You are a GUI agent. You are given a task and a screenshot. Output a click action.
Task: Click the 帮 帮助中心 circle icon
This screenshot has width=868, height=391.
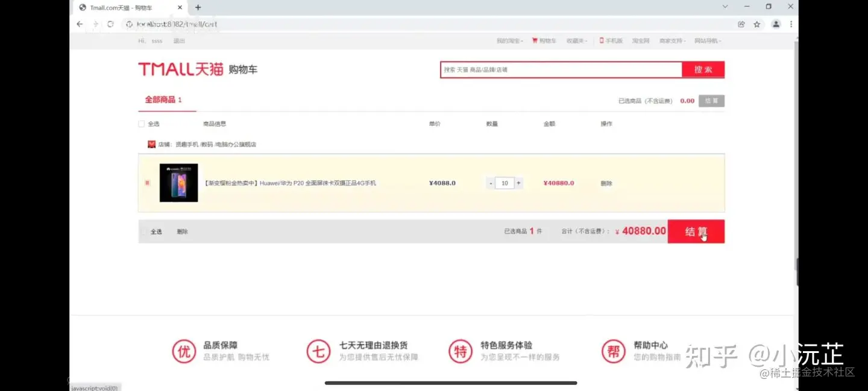614,351
